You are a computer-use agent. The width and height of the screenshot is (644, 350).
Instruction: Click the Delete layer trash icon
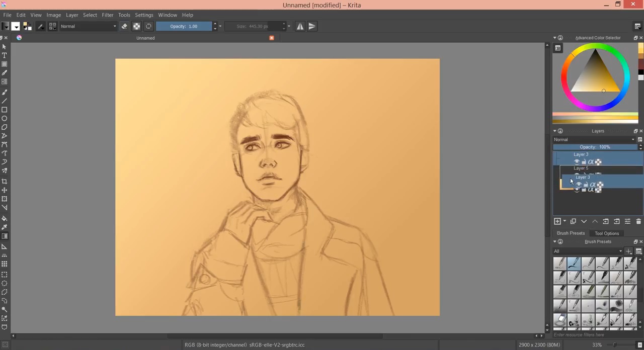(x=638, y=221)
